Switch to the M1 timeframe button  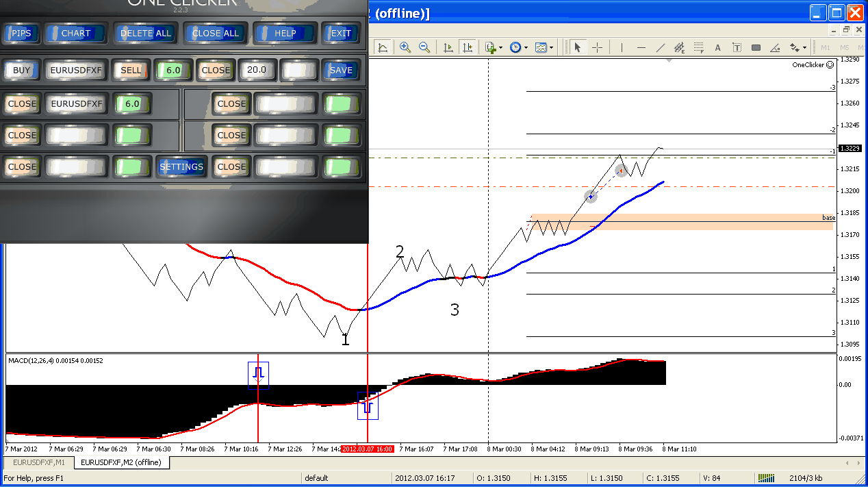(x=825, y=47)
